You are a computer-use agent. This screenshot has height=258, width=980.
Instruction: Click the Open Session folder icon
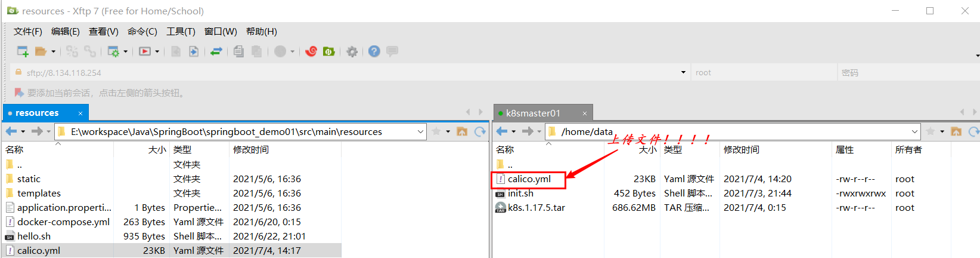[41, 51]
